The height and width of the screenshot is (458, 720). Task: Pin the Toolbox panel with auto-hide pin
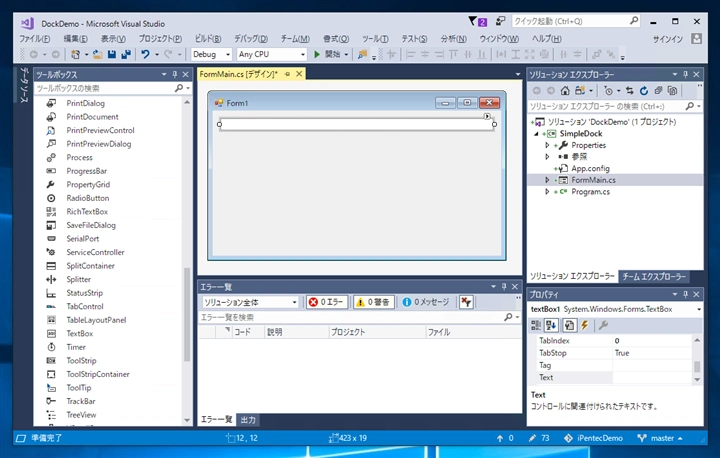tap(175, 74)
